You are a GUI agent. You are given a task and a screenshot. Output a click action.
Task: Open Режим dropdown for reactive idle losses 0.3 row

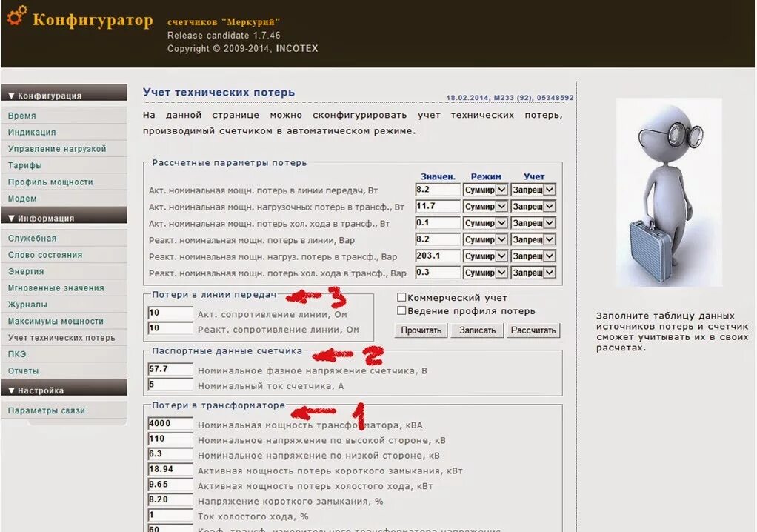coord(485,272)
